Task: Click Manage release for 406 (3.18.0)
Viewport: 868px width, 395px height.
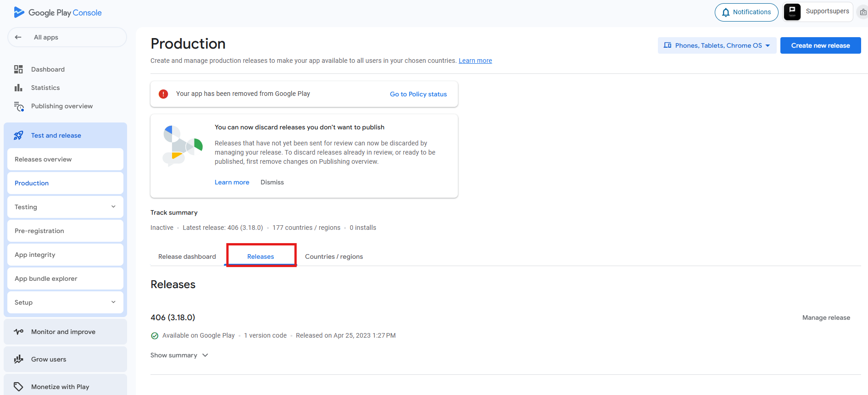Action: pos(826,317)
